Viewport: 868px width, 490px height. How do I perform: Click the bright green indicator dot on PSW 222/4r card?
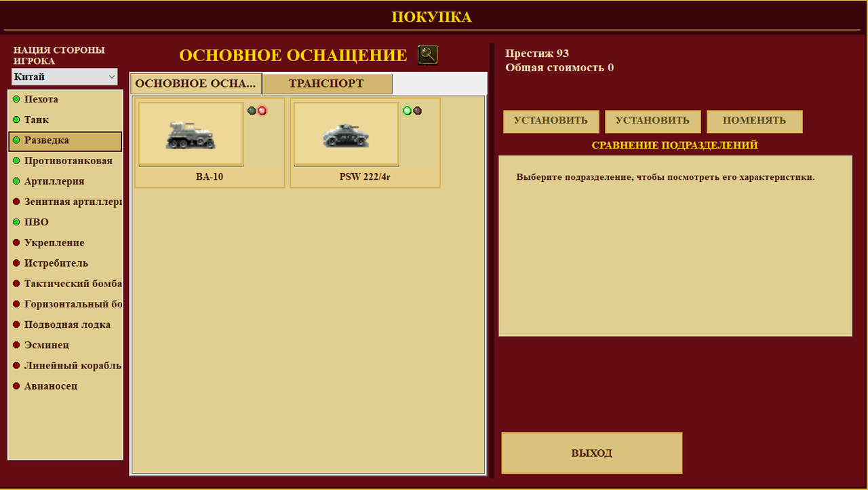pyautogui.click(x=407, y=111)
